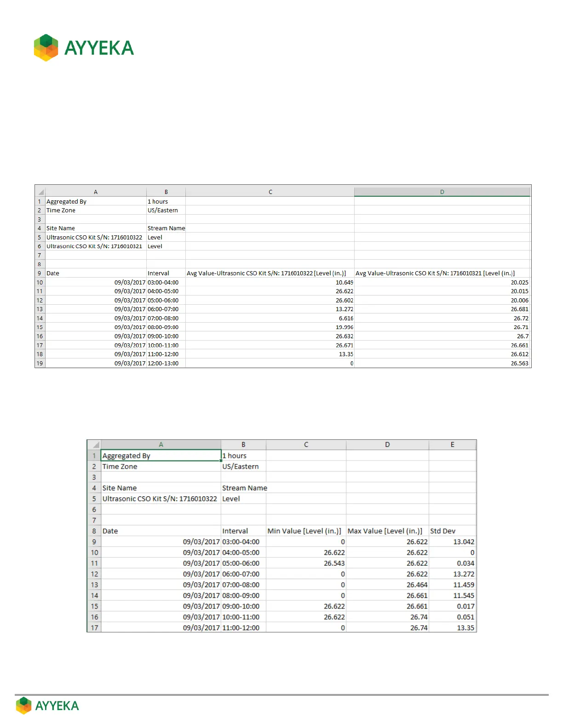Select row 9 header in upper table
This screenshot has height=728, width=563.
(x=40, y=273)
